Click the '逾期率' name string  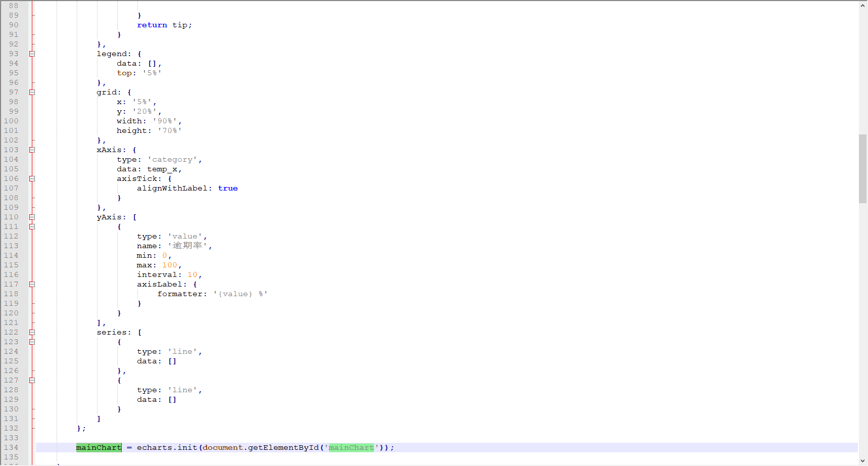187,246
